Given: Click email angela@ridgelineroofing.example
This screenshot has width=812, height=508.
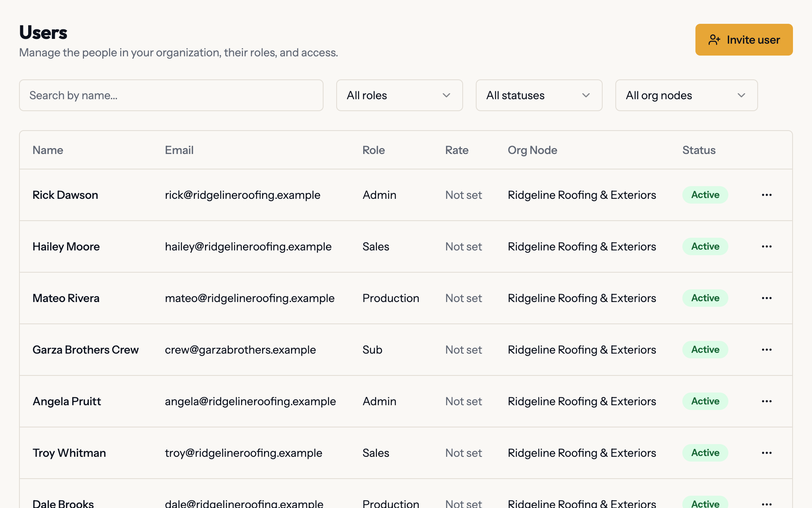Looking at the screenshot, I should click(251, 401).
